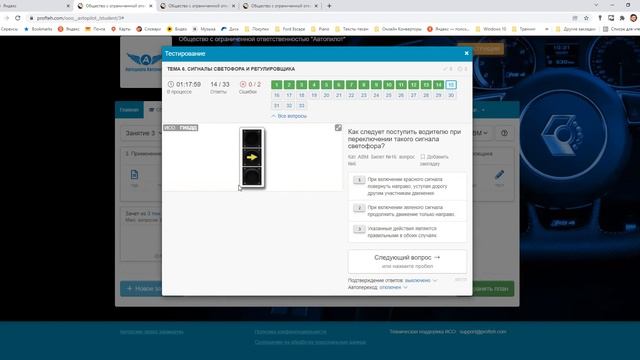Open the Bookmarks bookmark in the bar
Screen dimensions: 640x360
tap(38, 29)
